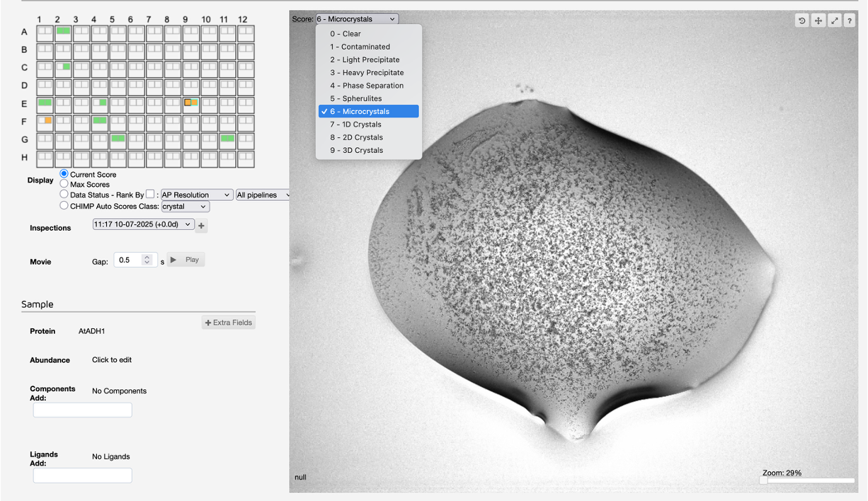This screenshot has height=501, width=868.
Task: Select empty well B12
Action: point(246,51)
